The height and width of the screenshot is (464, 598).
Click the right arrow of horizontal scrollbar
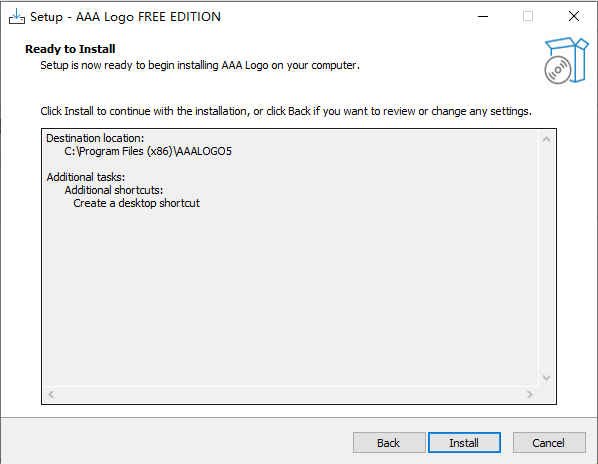[529, 394]
